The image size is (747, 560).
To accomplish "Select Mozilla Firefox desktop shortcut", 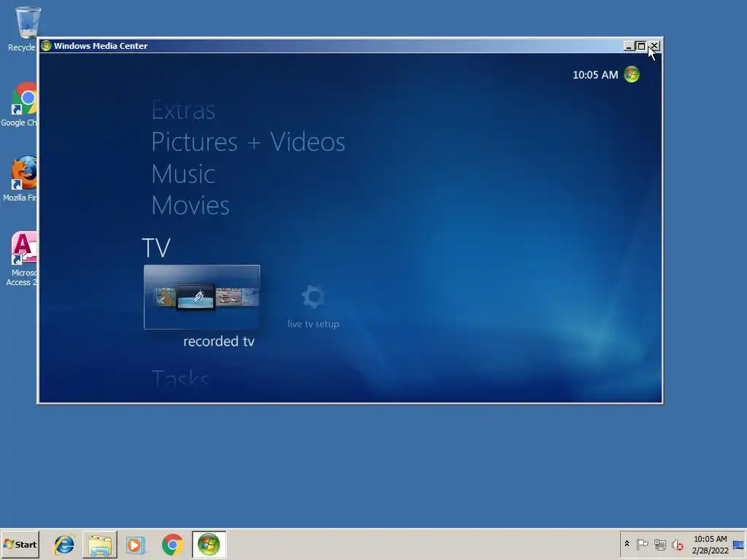I will click(x=20, y=179).
